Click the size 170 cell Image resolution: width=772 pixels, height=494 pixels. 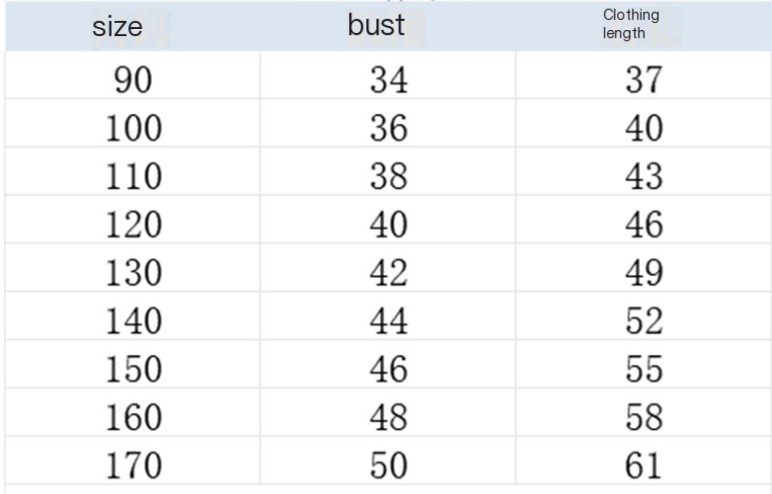click(133, 466)
